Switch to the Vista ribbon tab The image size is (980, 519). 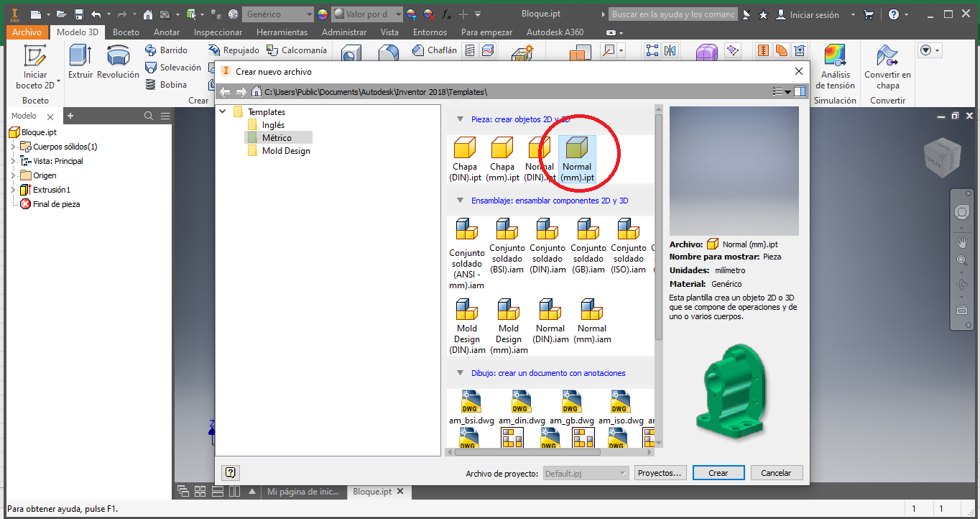[x=389, y=32]
